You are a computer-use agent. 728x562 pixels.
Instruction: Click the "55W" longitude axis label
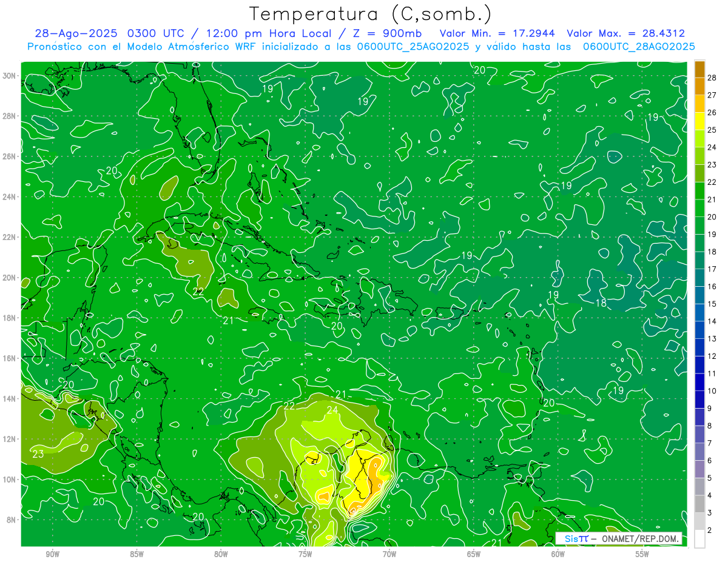pyautogui.click(x=642, y=554)
